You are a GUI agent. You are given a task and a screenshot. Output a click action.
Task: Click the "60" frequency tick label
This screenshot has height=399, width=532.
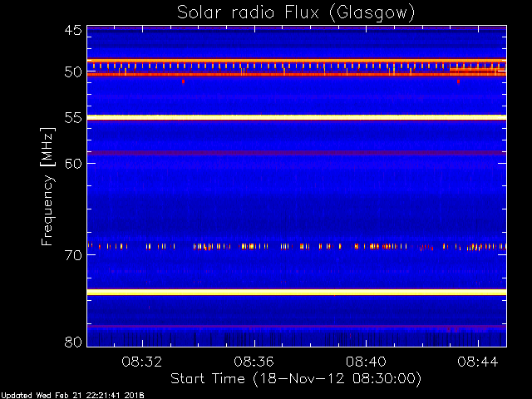pos(73,164)
